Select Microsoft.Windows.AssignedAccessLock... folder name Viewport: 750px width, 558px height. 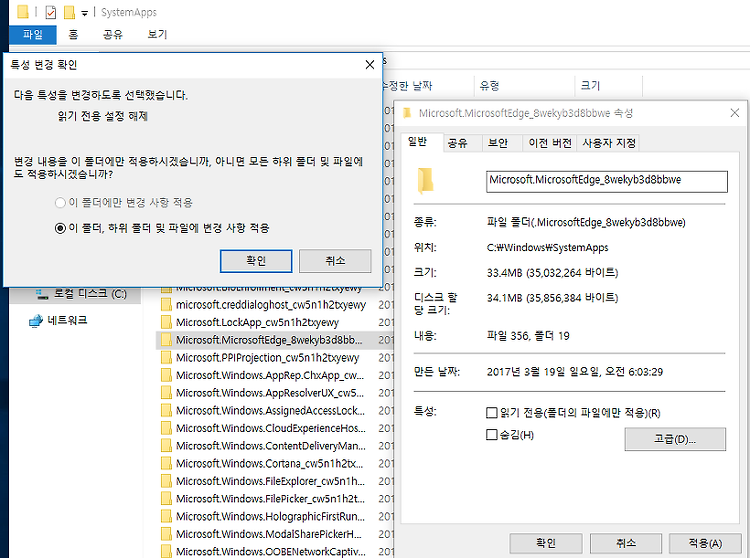[x=270, y=411]
